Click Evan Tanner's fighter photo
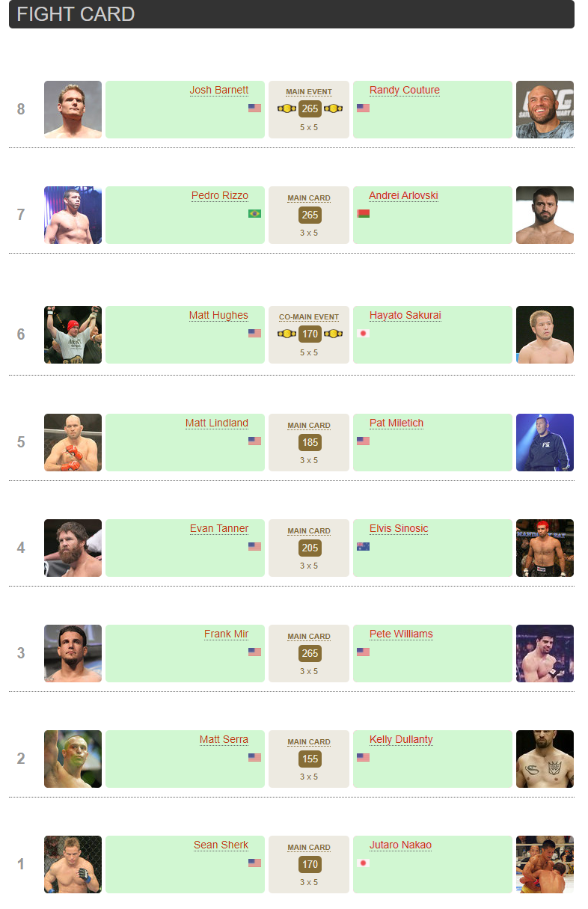588x909 pixels. [73, 548]
